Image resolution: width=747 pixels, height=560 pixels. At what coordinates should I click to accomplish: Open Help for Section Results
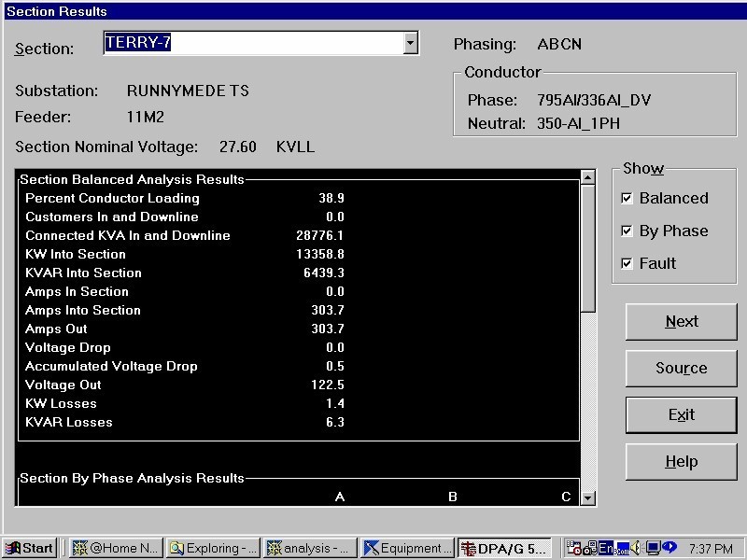pyautogui.click(x=681, y=462)
